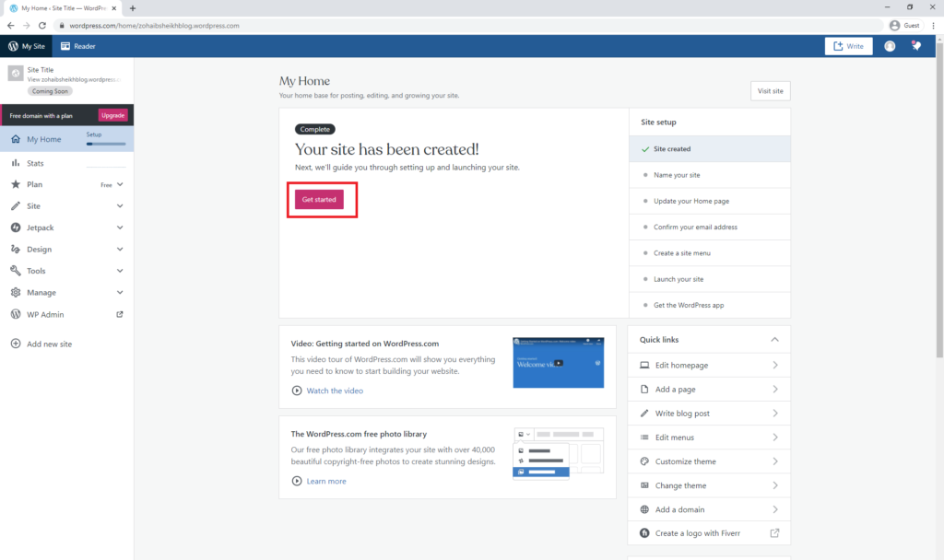Image resolution: width=944 pixels, height=560 pixels.
Task: Click the Edit homepage laptop icon
Action: click(644, 365)
